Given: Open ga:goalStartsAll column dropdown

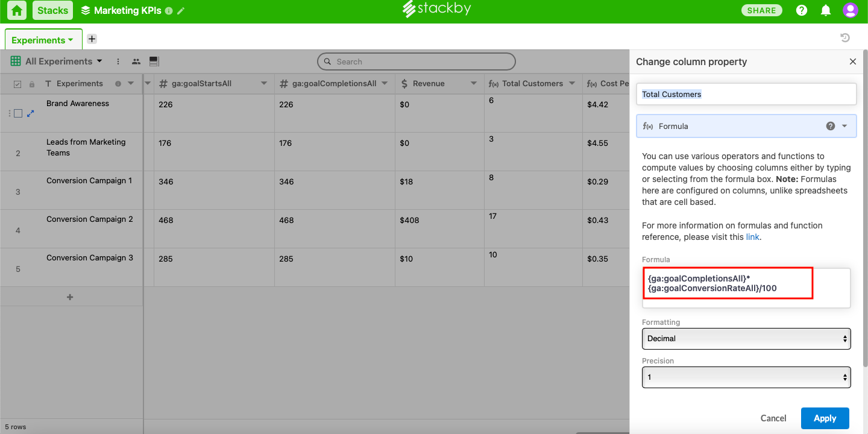Looking at the screenshot, I should pyautogui.click(x=263, y=84).
